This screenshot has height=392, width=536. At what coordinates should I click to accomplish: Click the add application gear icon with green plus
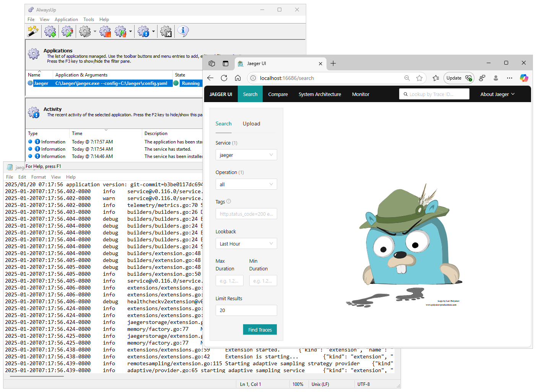pos(50,31)
